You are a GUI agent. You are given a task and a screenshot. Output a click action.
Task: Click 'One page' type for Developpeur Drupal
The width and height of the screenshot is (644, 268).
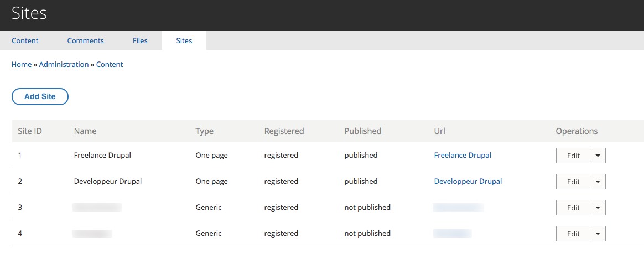click(211, 181)
